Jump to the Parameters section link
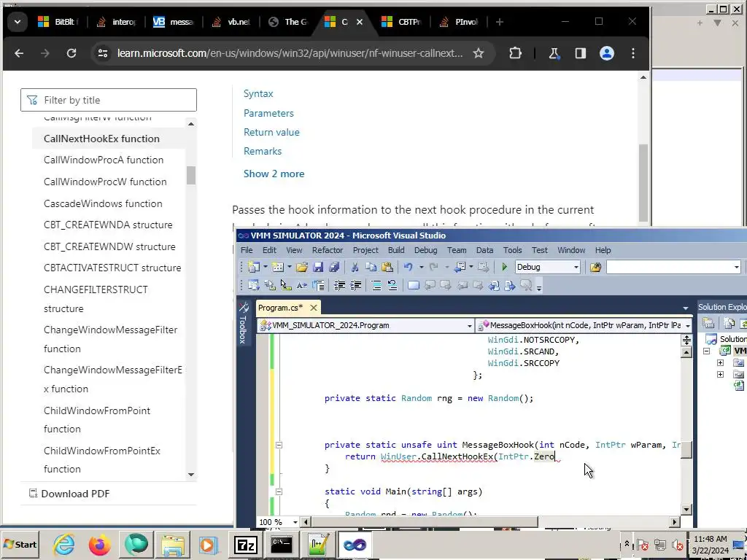The image size is (747, 560). point(268,113)
